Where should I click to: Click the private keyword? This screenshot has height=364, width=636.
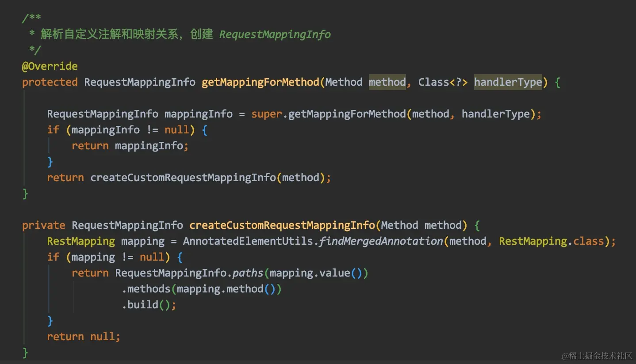point(44,225)
